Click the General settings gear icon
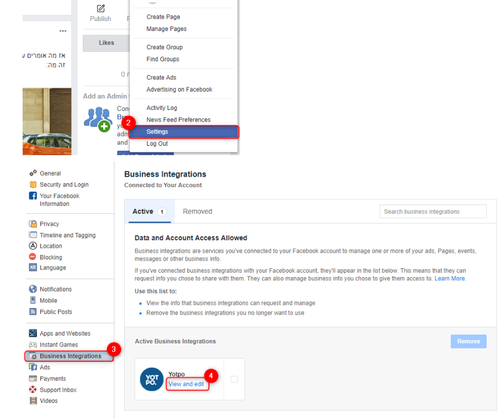Screen dimensions: 500x419 click(x=33, y=173)
